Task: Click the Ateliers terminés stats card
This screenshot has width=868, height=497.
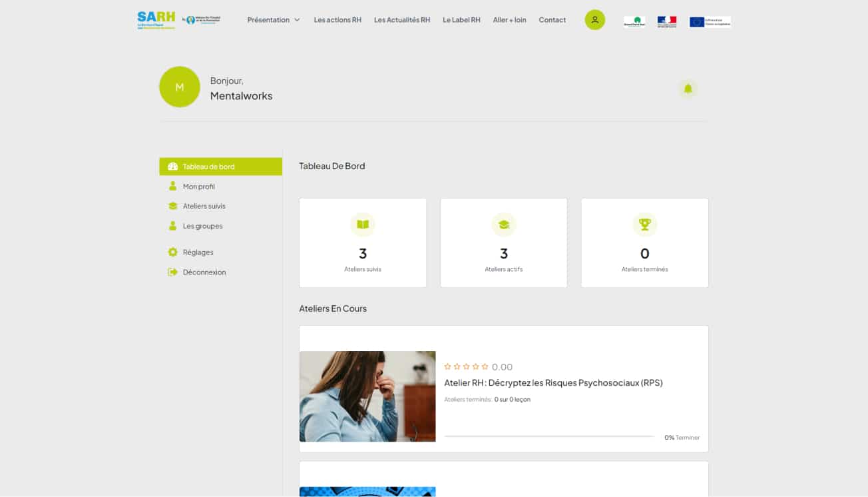Action: [645, 243]
